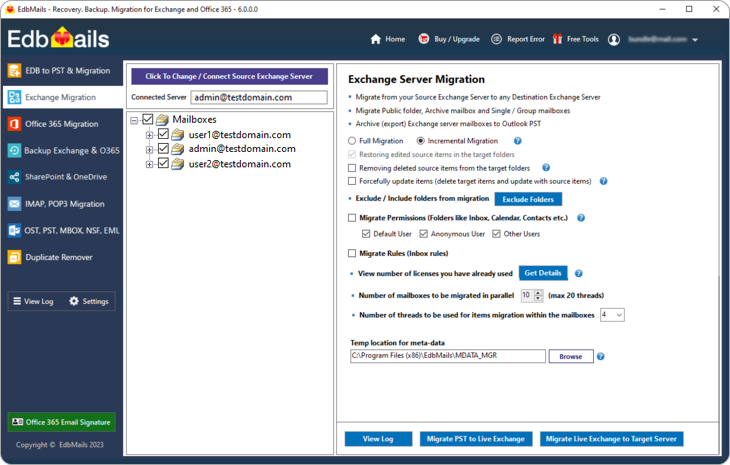Click Migrate PST to Live Exchange button
This screenshot has height=465, width=730.
(x=476, y=439)
